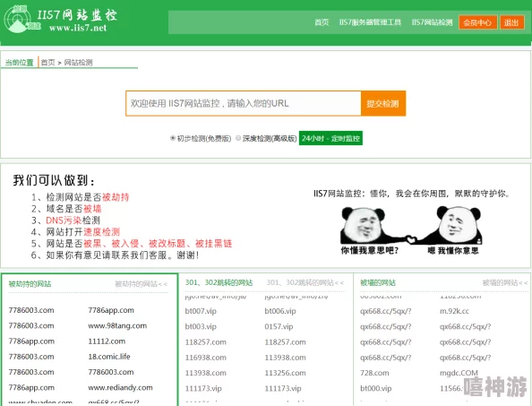Click the DNS污染 red link
This screenshot has width=532, height=406.
[x=64, y=220]
